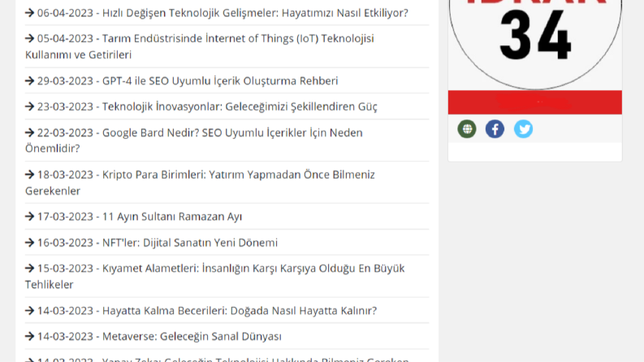Click arrow icon beside 18-03-2023 entry

point(29,175)
